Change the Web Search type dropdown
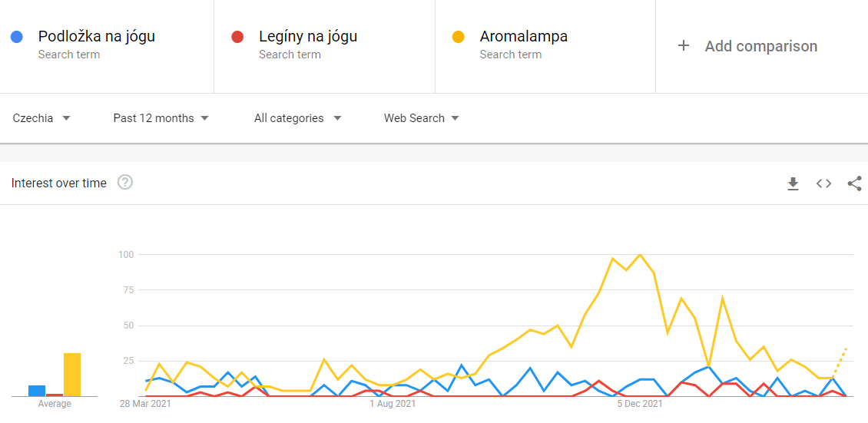Viewport: 868px width, 423px height. click(x=421, y=118)
